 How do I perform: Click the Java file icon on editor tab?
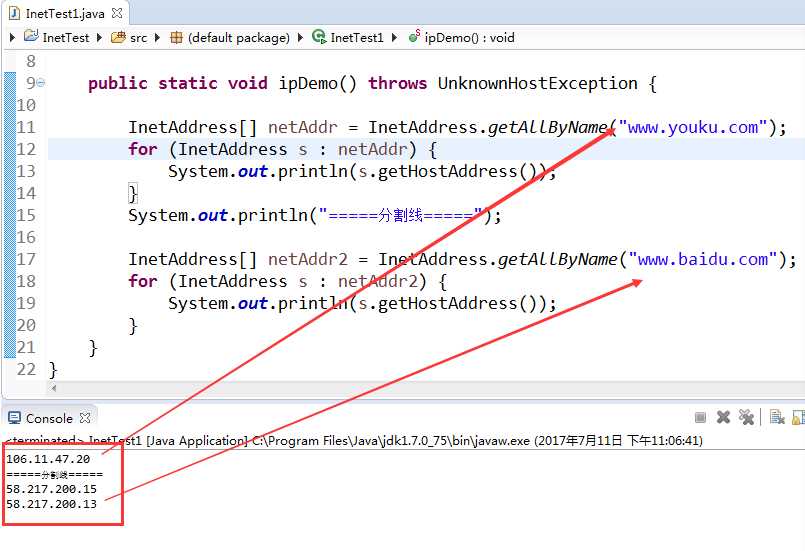pos(14,13)
